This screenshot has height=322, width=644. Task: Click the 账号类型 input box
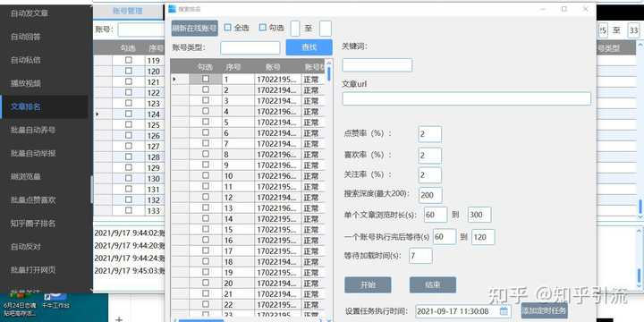250,47
